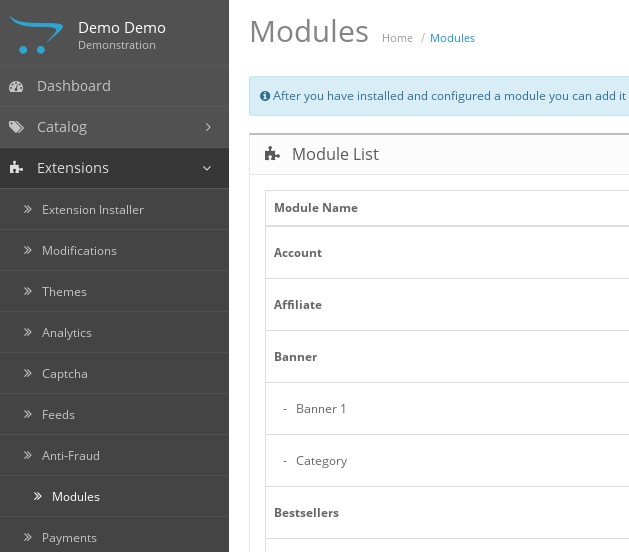
Task: Click double-arrow icon beside Modifications
Action: [x=27, y=250]
